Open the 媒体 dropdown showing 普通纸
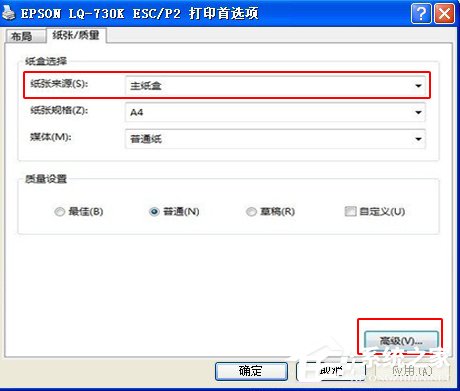The image size is (460, 391). pyautogui.click(x=275, y=139)
